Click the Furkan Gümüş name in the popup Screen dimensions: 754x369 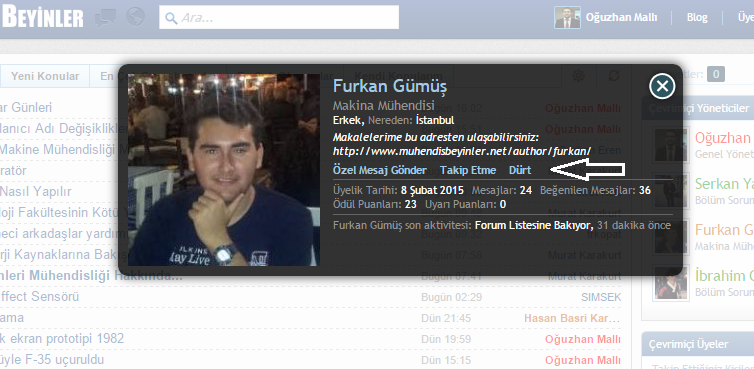click(390, 87)
